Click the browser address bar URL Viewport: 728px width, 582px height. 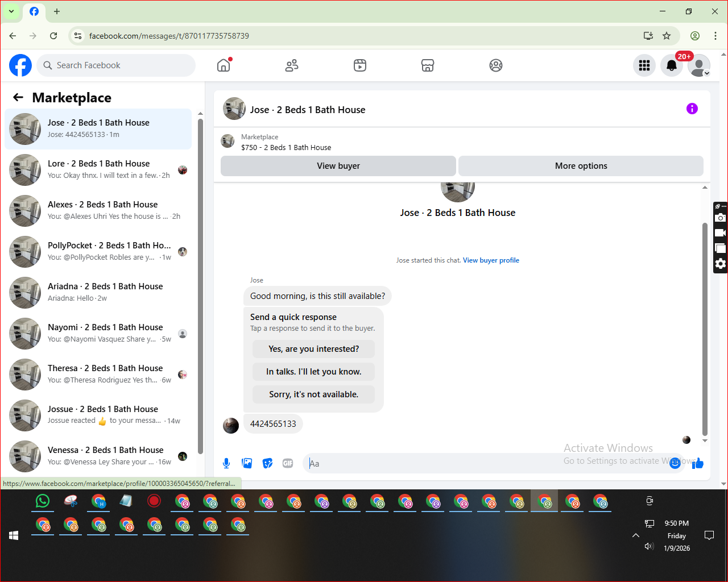[x=169, y=36]
